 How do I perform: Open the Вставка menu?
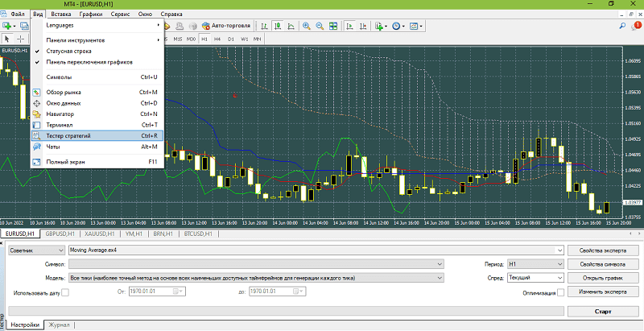61,14
